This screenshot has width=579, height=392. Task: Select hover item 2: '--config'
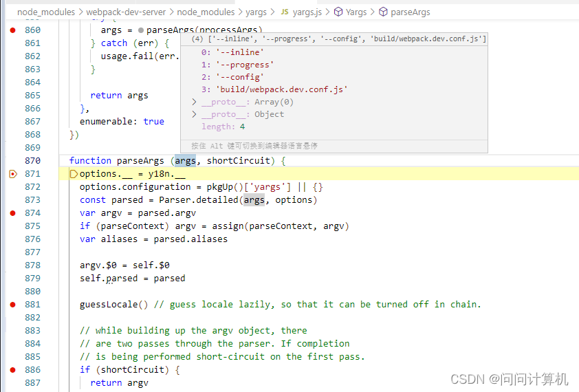(232, 77)
